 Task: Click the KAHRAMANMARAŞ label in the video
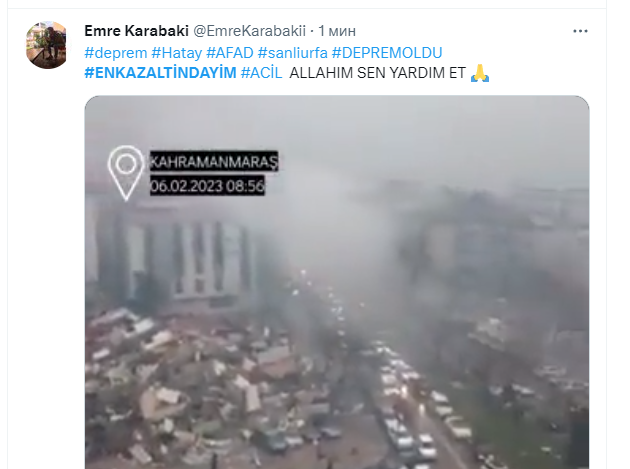(x=214, y=162)
